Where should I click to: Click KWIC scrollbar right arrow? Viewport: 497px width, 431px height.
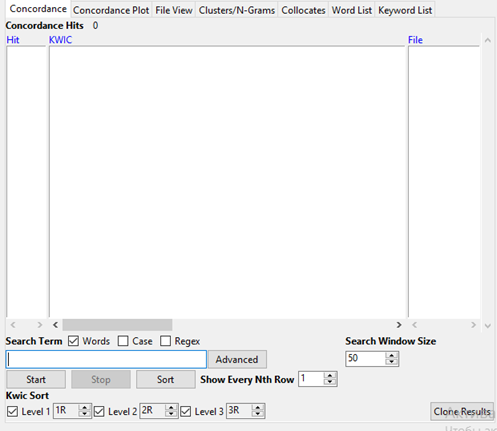pyautogui.click(x=399, y=325)
